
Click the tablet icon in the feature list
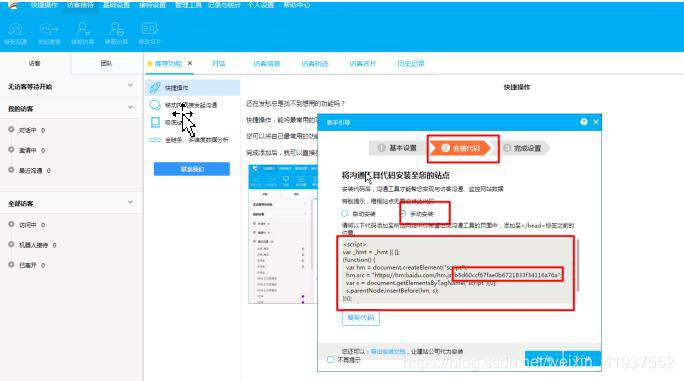tap(155, 122)
